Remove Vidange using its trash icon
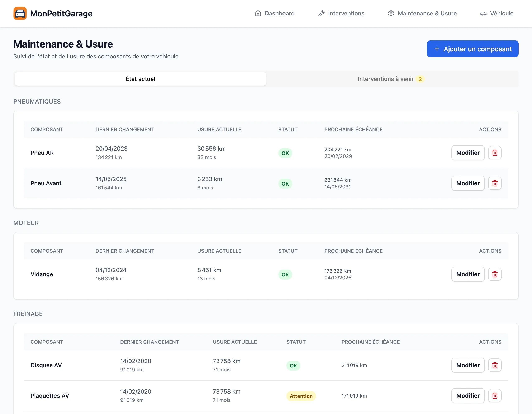 pos(494,274)
